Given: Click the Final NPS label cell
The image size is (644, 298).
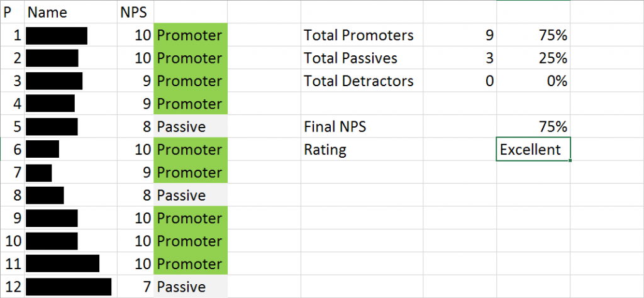Looking at the screenshot, I should click(x=362, y=126).
